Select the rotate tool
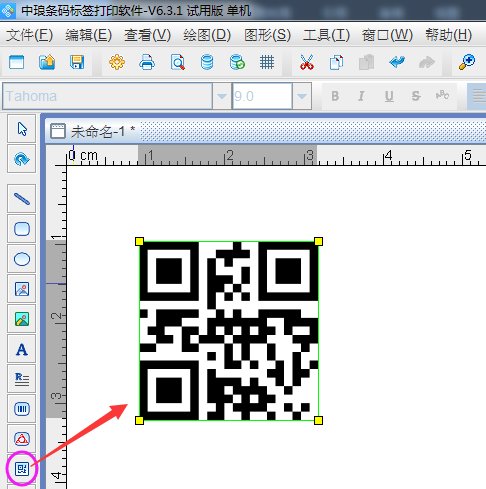Image resolution: width=486 pixels, height=489 pixels. coord(22,159)
